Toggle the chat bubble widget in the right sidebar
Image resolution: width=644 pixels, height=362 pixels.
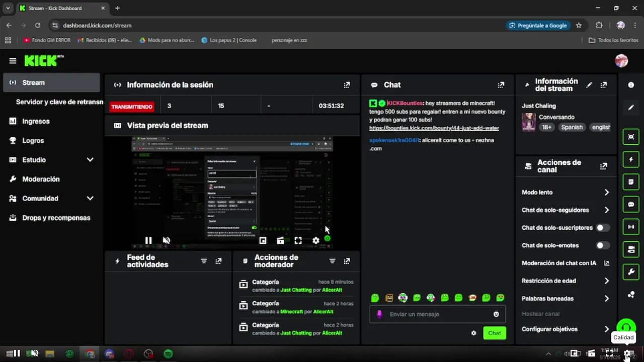point(631,205)
